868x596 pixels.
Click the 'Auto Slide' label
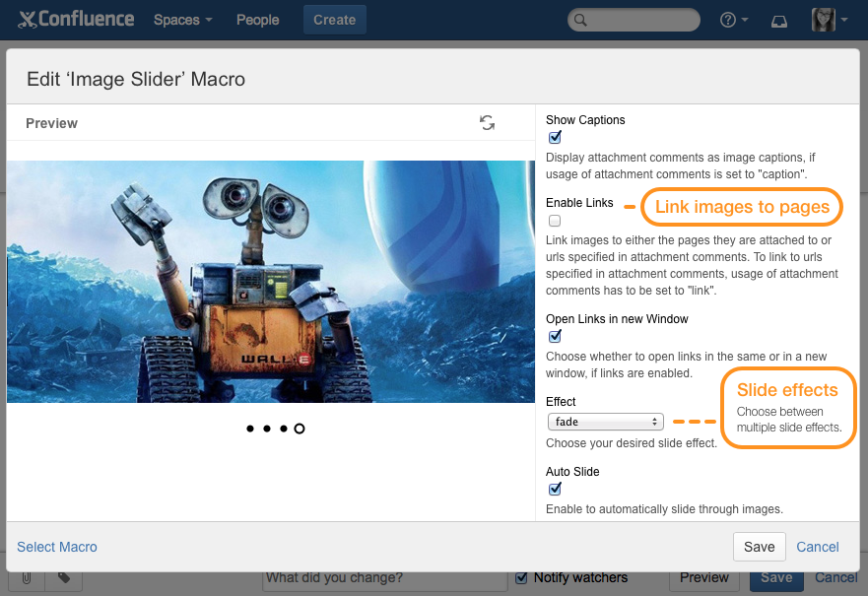pyautogui.click(x=572, y=472)
